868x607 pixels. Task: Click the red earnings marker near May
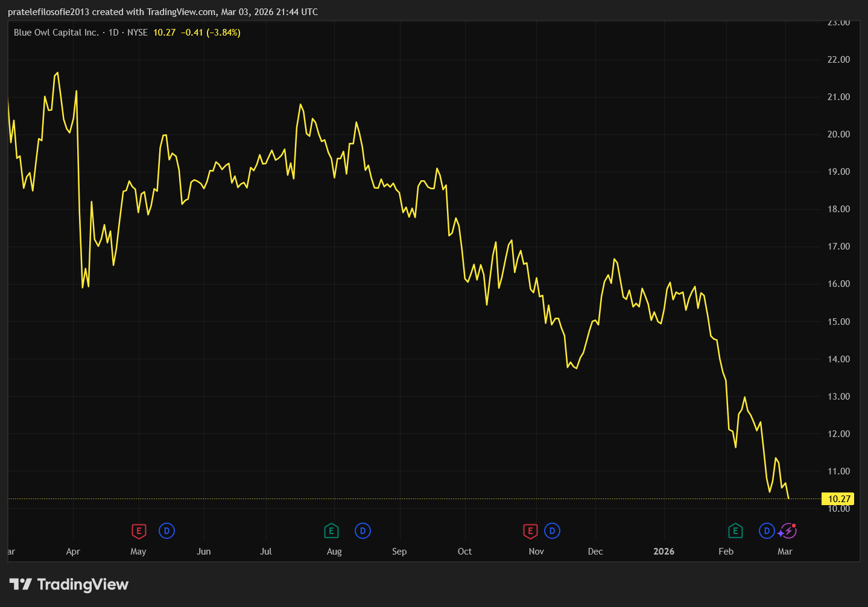(x=139, y=531)
